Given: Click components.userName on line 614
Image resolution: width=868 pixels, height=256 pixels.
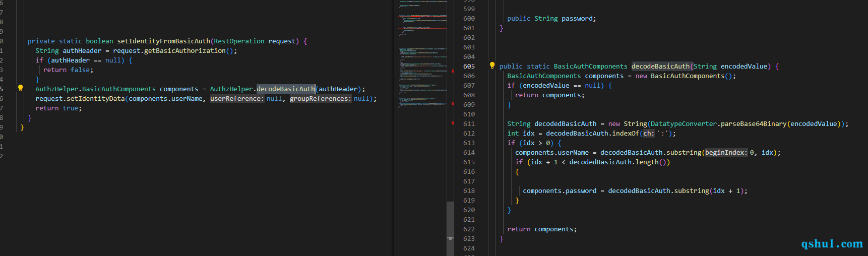Looking at the screenshot, I should click(552, 153).
